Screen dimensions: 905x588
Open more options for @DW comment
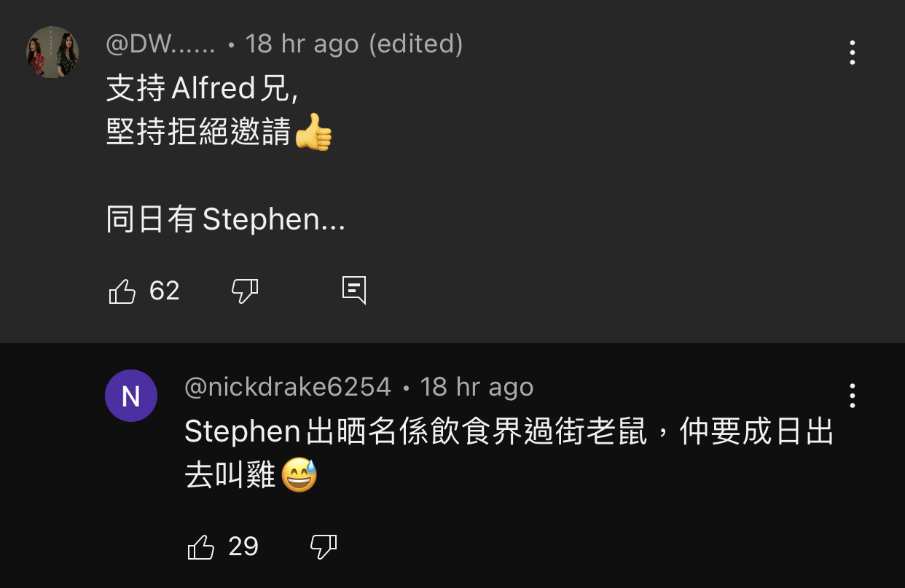[x=852, y=52]
